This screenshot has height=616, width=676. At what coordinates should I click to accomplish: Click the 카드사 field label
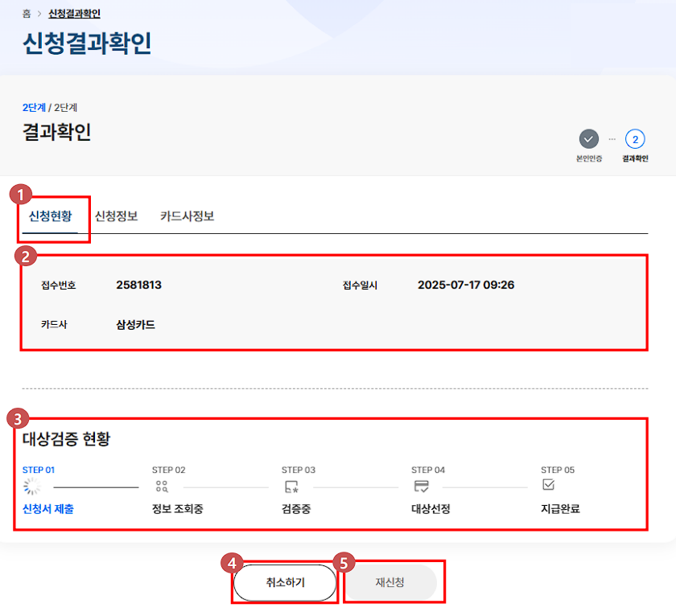[x=54, y=324]
